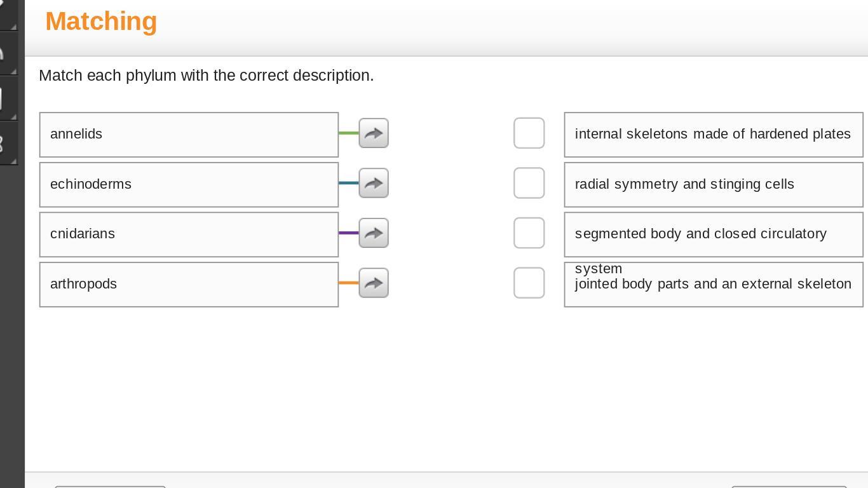Choose the arthropods phylum box
This screenshot has width=868, height=488.
(189, 285)
